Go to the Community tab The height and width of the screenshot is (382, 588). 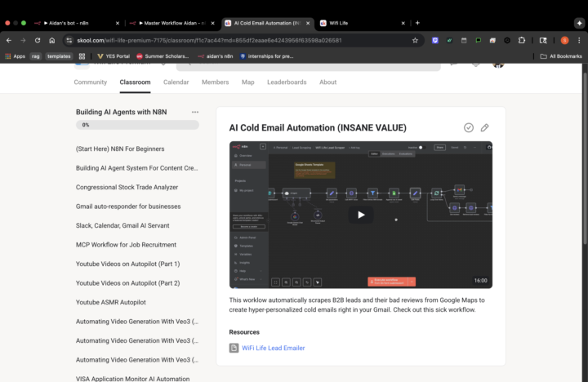[x=91, y=82]
